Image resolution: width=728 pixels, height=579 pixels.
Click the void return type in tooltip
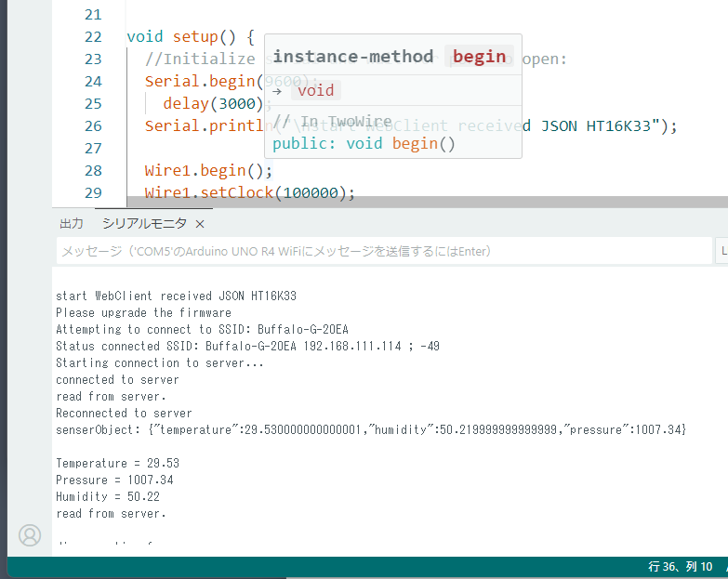(316, 90)
